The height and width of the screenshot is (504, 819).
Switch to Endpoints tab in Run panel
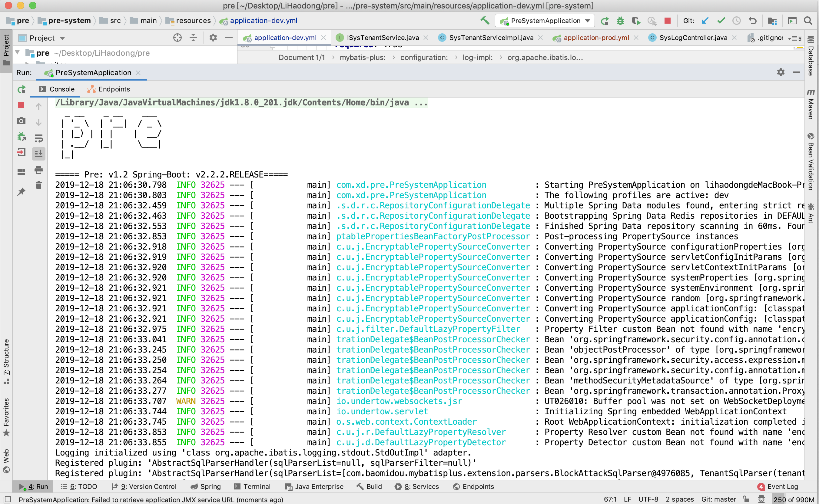click(109, 89)
